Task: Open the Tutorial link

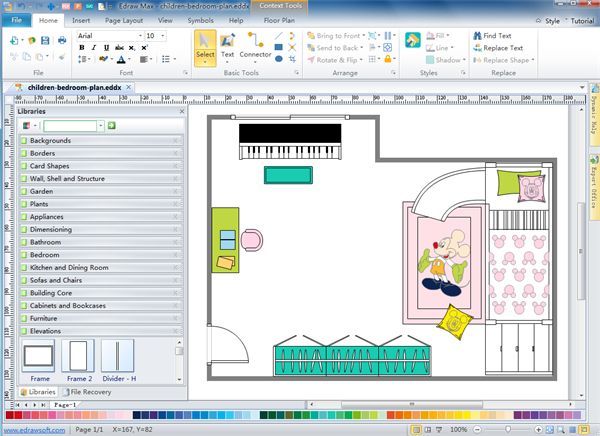Action: pyautogui.click(x=582, y=21)
